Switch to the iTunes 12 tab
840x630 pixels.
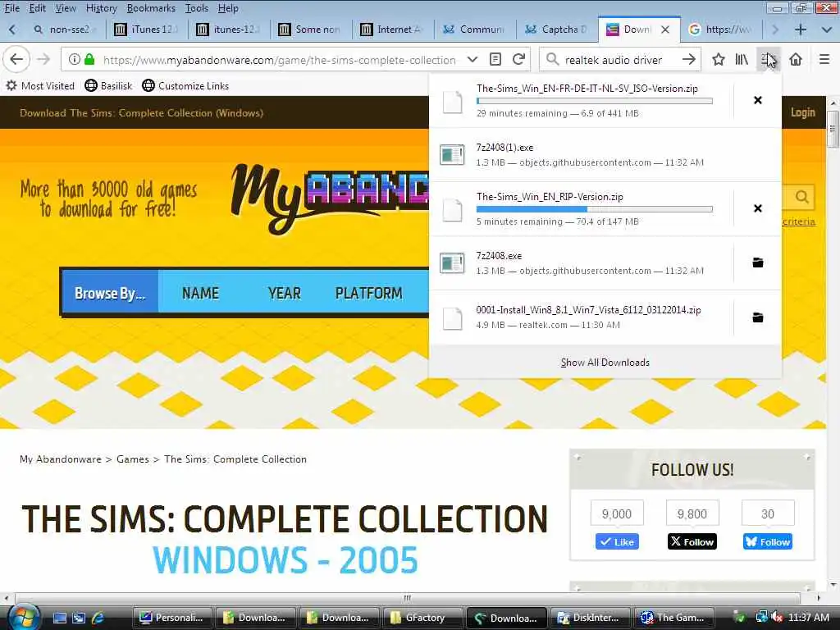point(147,30)
